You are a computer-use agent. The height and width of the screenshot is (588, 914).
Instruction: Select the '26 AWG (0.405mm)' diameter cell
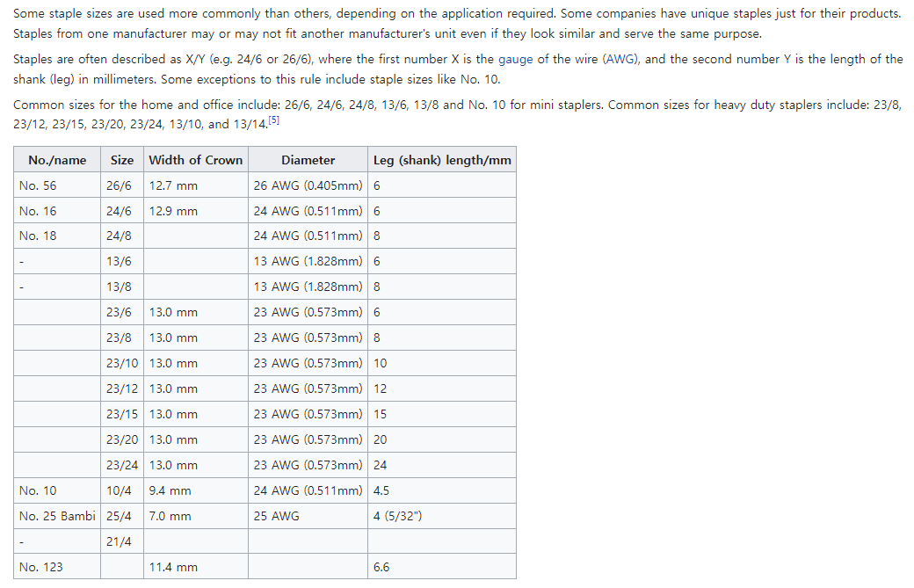(308, 185)
